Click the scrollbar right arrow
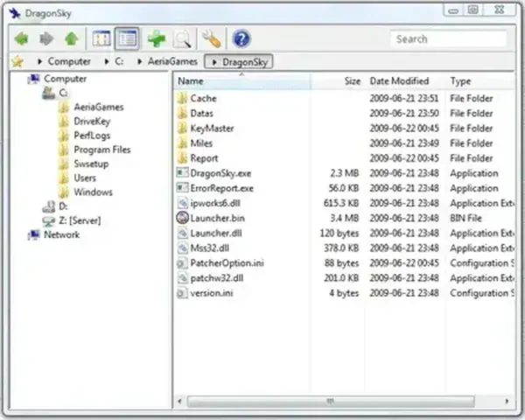 507,401
